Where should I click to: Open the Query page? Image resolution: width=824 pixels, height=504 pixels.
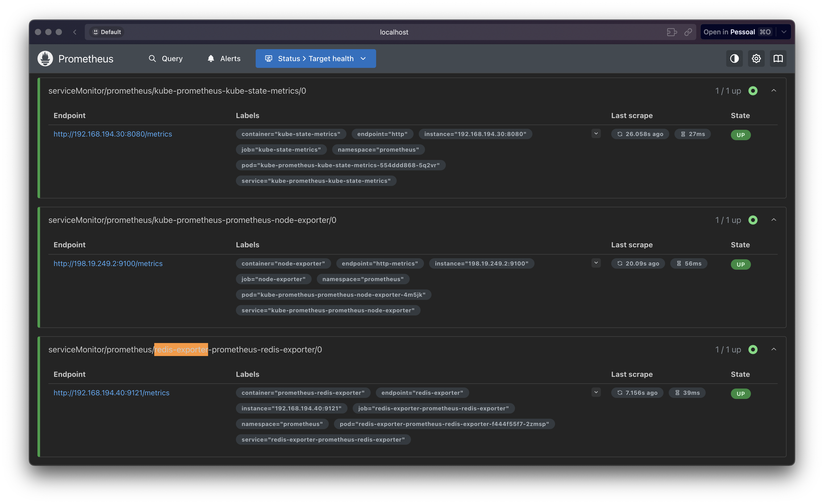pyautogui.click(x=166, y=59)
